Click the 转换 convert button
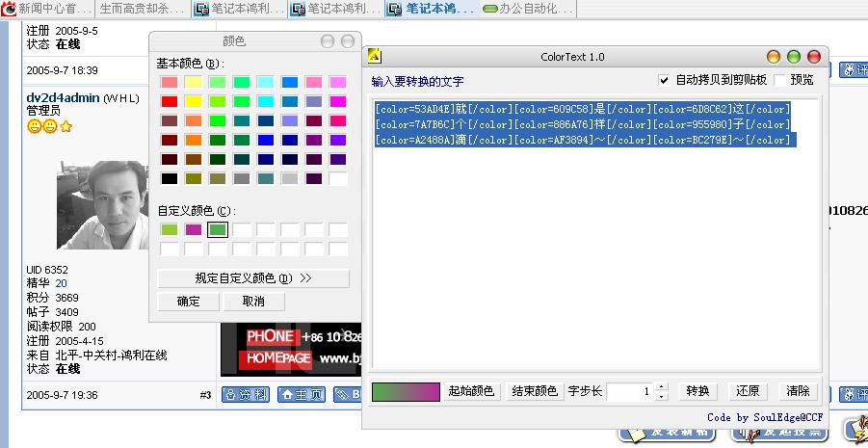 pyautogui.click(x=697, y=391)
